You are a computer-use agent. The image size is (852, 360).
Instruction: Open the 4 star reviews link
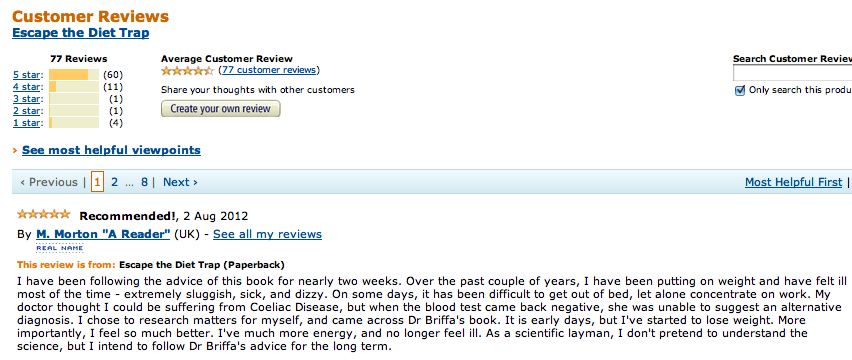27,87
